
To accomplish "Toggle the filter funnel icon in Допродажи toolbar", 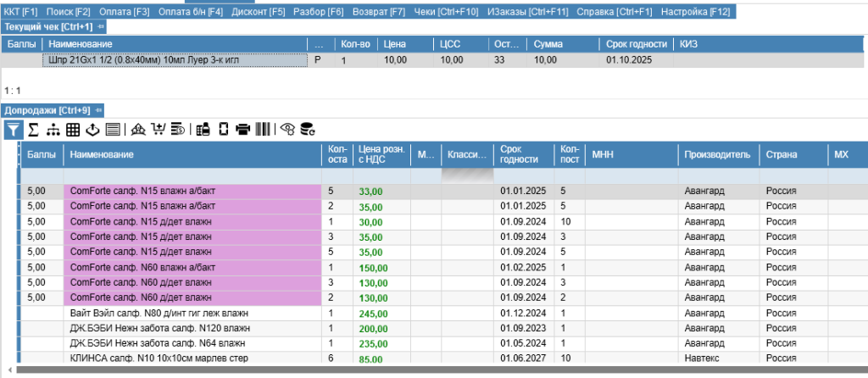I will (x=14, y=130).
